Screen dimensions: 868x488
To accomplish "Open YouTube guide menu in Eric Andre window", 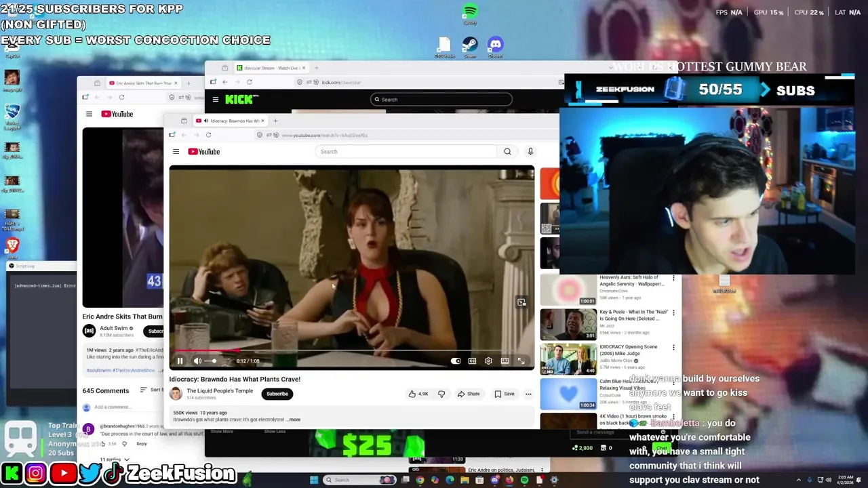I will 89,114.
